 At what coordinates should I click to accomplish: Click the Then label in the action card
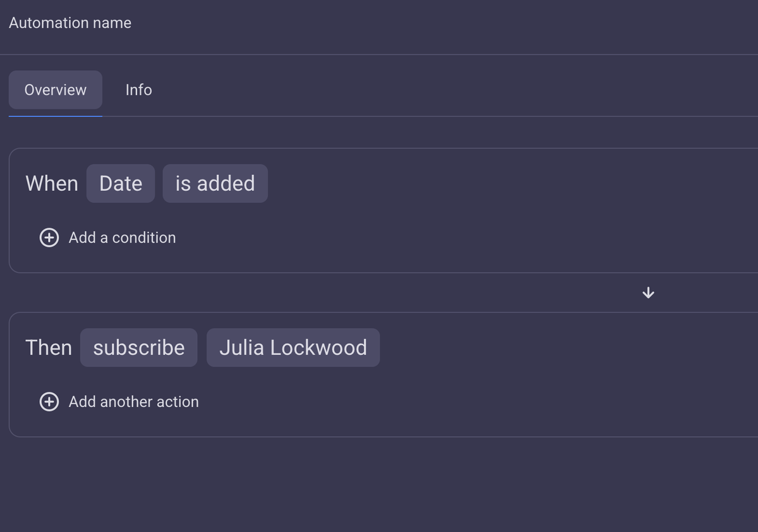[49, 348]
